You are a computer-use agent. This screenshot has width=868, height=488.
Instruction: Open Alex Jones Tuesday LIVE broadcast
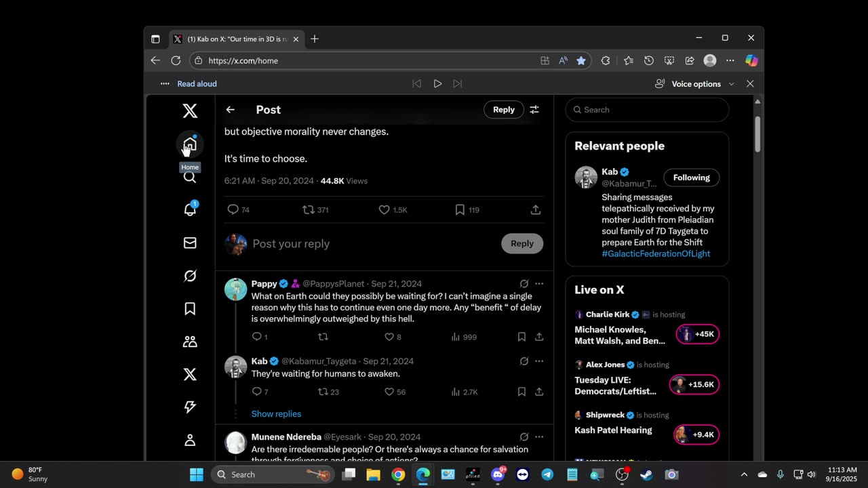coord(647,380)
